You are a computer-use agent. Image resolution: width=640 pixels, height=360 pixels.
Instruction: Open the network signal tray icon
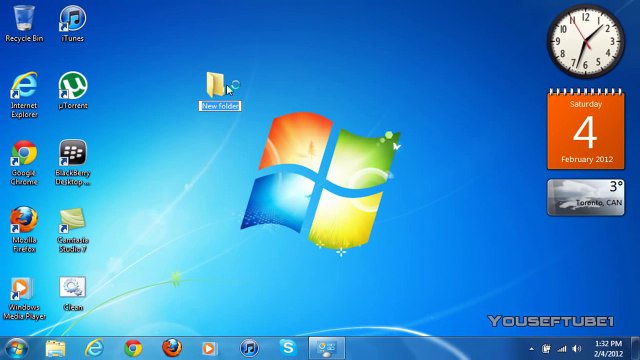562,349
